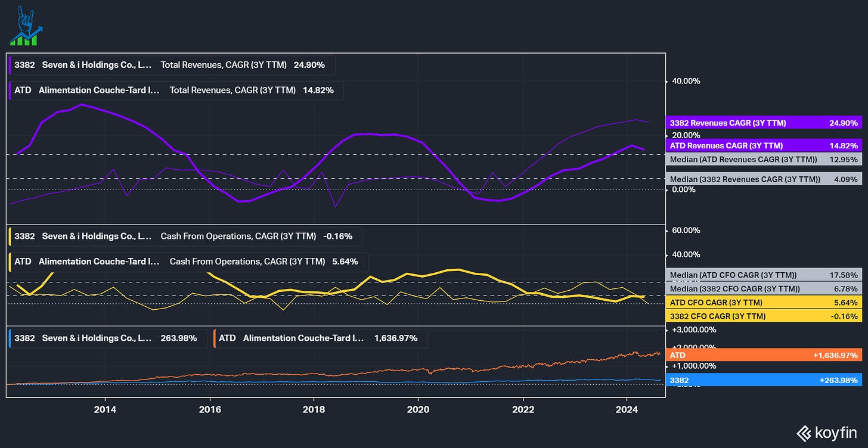Click the purple swatch beside 3382 revenues legend
Viewport: 868px width, 448px height.
coord(10,65)
